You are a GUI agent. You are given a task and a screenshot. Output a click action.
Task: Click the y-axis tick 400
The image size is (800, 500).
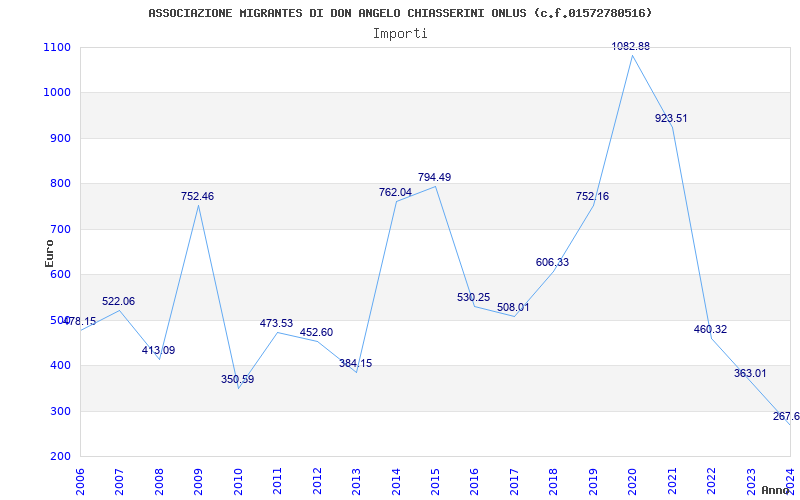coord(60,366)
